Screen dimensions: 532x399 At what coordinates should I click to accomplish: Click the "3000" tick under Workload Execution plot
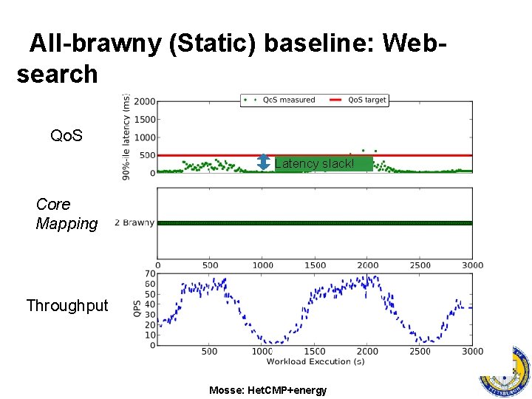coord(472,351)
